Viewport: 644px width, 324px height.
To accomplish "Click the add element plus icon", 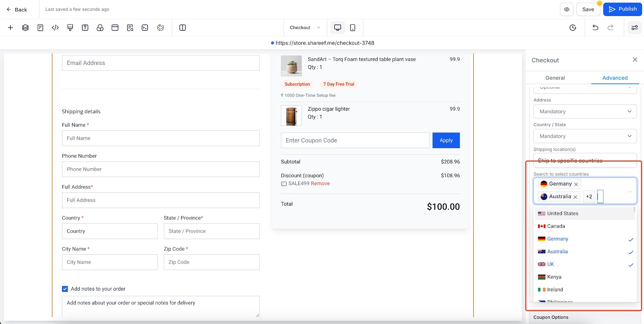I will 10,28.
